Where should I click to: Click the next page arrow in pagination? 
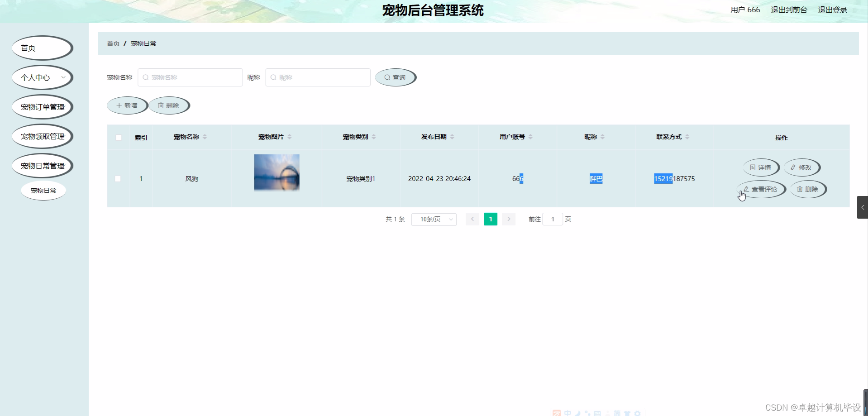pos(509,219)
